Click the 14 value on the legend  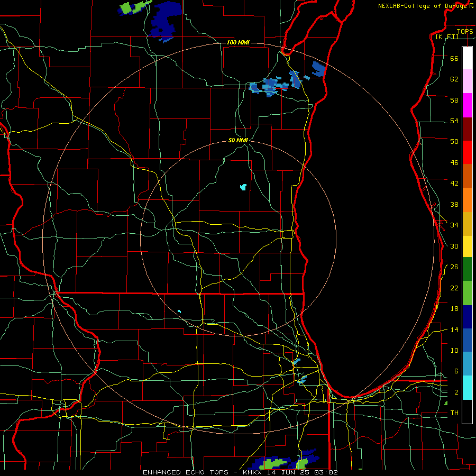pyautogui.click(x=454, y=329)
